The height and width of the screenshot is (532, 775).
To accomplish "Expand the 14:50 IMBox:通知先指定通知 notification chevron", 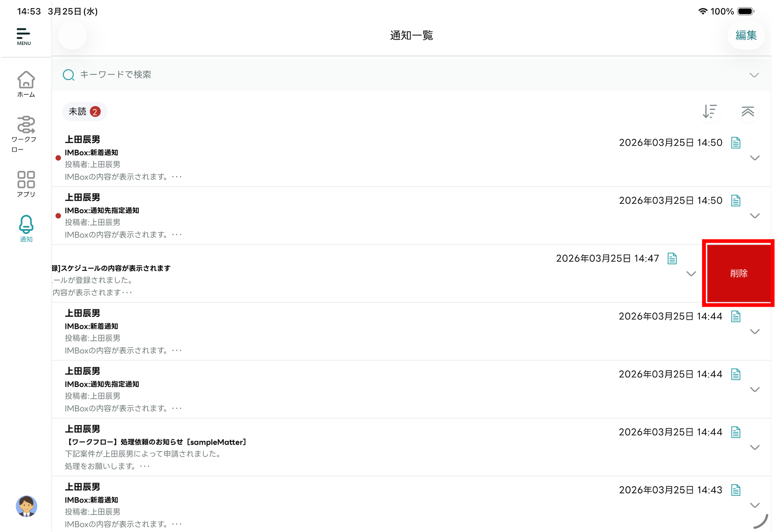I will click(754, 216).
